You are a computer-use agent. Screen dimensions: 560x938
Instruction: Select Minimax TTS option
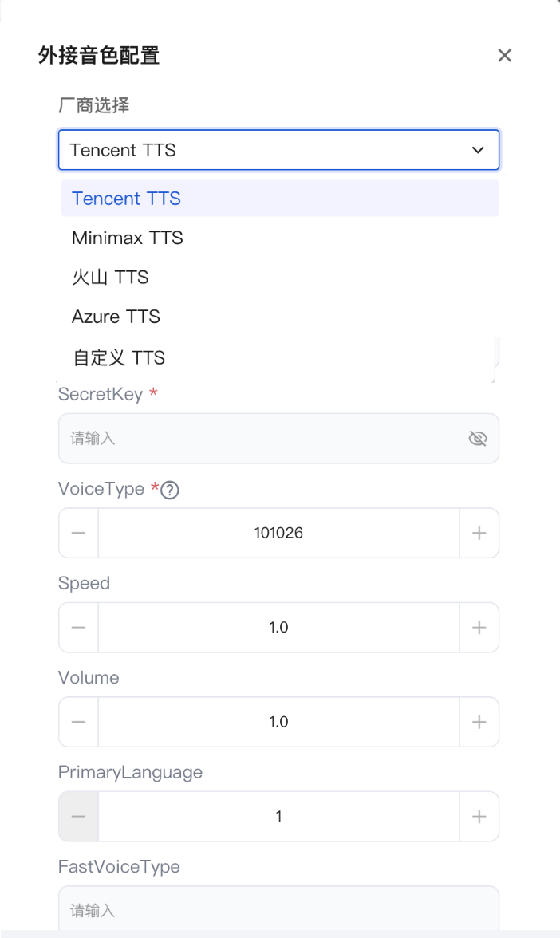click(x=280, y=238)
